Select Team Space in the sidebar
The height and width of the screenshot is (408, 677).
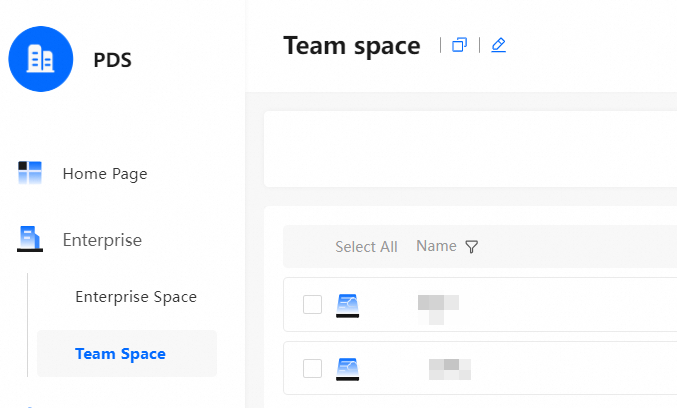[x=120, y=354]
